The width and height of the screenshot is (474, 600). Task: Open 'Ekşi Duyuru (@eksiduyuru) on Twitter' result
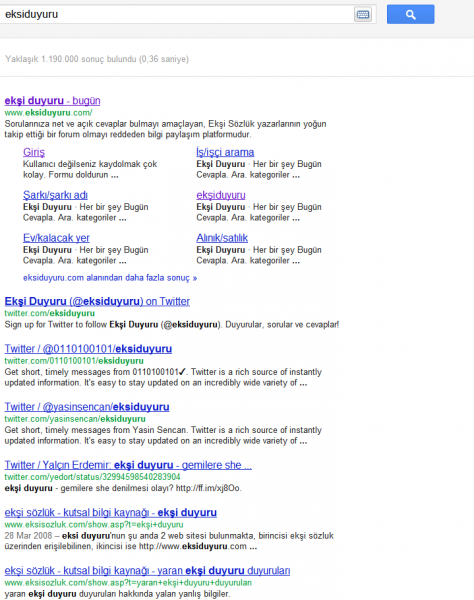click(x=97, y=302)
